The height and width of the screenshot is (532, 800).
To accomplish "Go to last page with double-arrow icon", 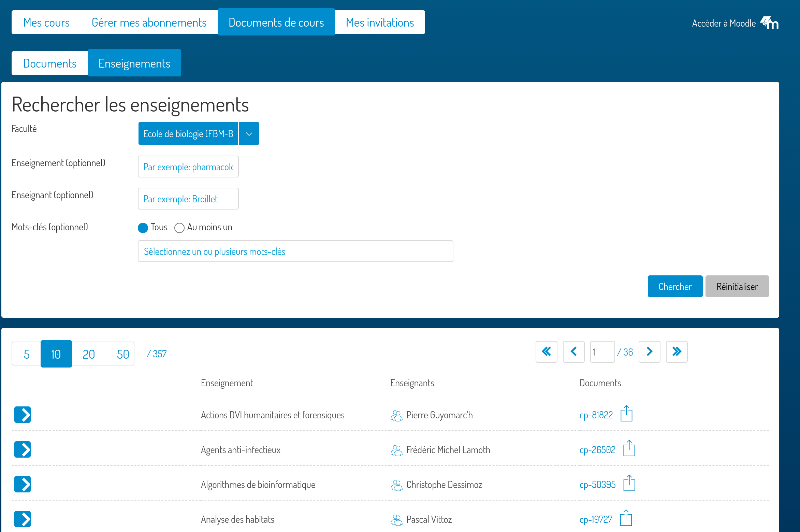I will [x=677, y=351].
